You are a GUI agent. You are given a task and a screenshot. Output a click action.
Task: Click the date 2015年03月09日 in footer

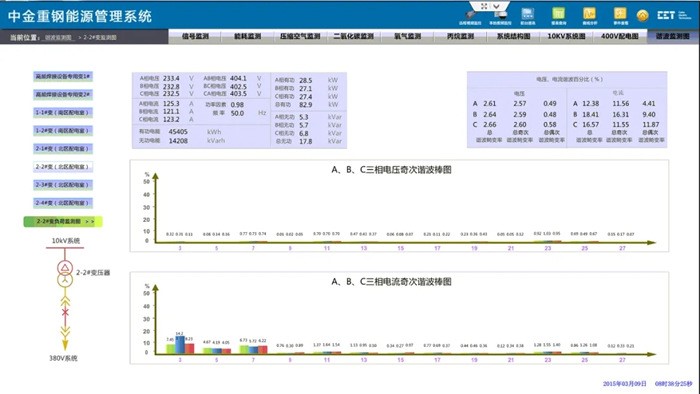tap(625, 384)
